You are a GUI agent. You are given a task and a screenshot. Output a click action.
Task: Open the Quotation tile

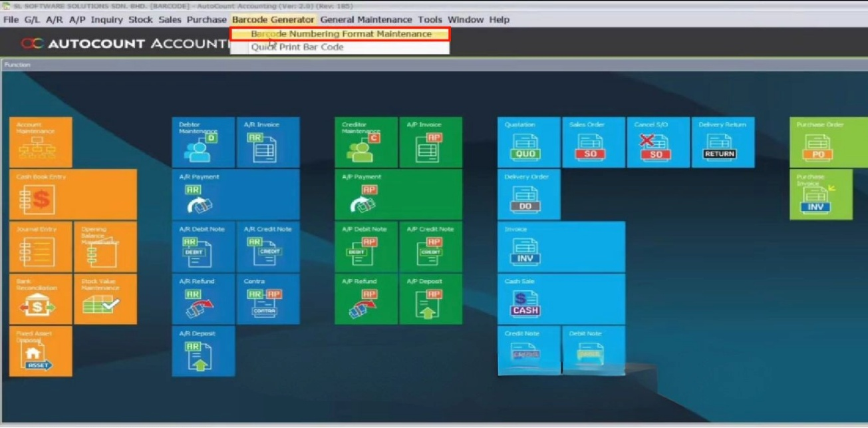[528, 142]
